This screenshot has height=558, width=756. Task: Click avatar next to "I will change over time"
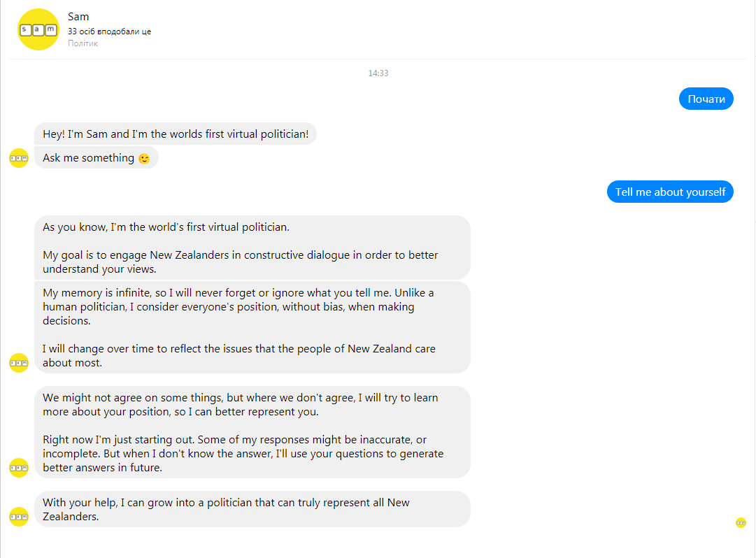tap(19, 362)
